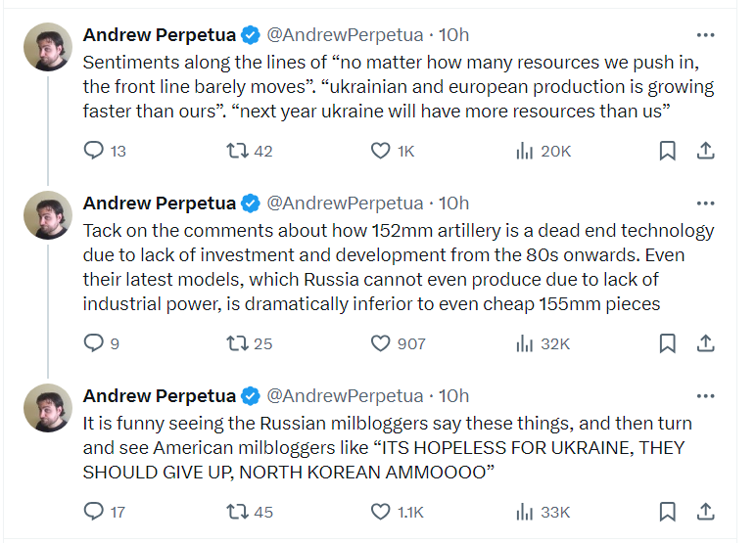The image size is (756, 543).
Task: Bookmark the Russian milbloggers tweet
Action: point(667,512)
